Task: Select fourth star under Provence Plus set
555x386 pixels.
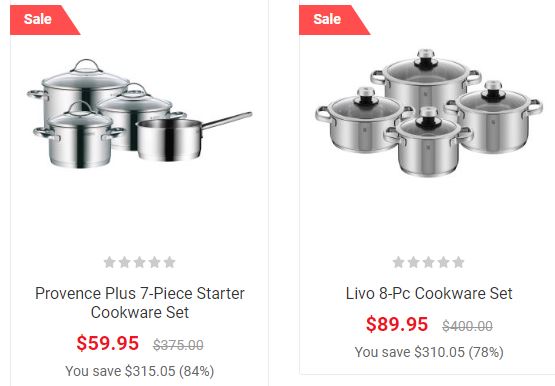Action: pyautogui.click(x=155, y=262)
